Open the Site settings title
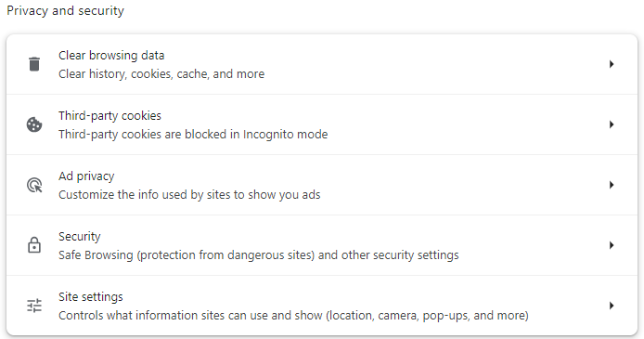The width and height of the screenshot is (644, 339). coord(91,297)
